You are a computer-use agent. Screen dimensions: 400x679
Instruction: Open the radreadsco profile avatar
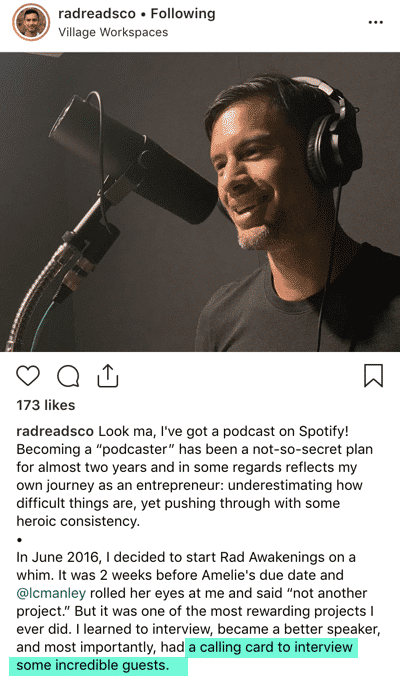31,22
